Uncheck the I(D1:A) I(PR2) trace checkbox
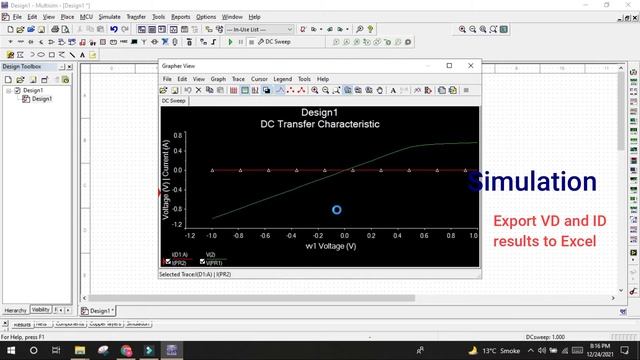This screenshot has height=360, width=640. 168,262
